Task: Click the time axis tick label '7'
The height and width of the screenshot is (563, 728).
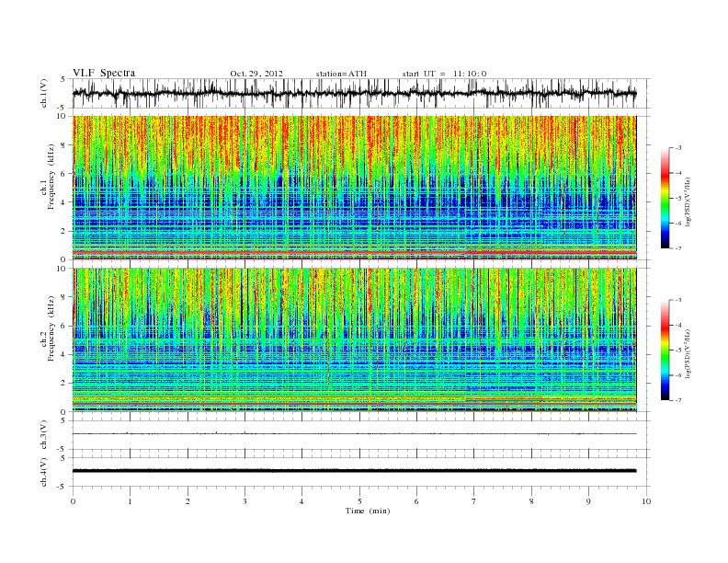Action: 474,501
